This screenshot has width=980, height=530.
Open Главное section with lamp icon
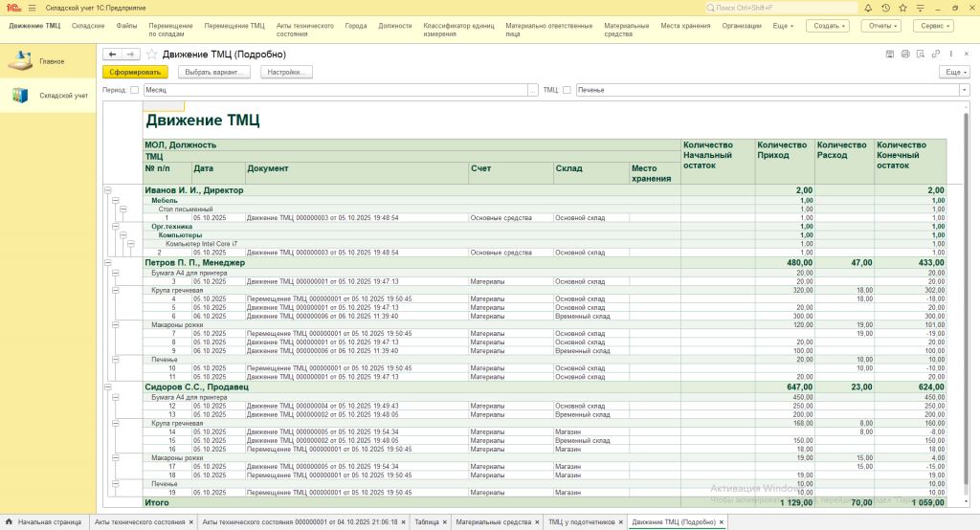[20, 60]
